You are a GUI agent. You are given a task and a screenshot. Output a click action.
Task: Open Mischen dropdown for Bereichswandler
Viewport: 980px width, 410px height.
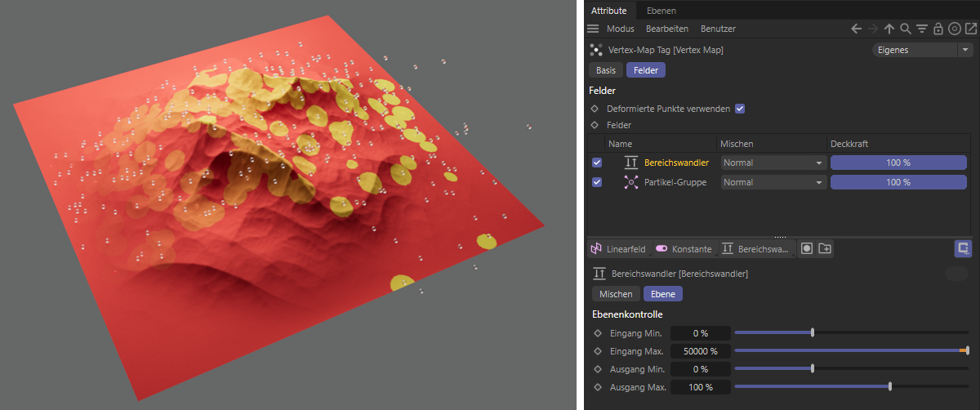click(772, 163)
